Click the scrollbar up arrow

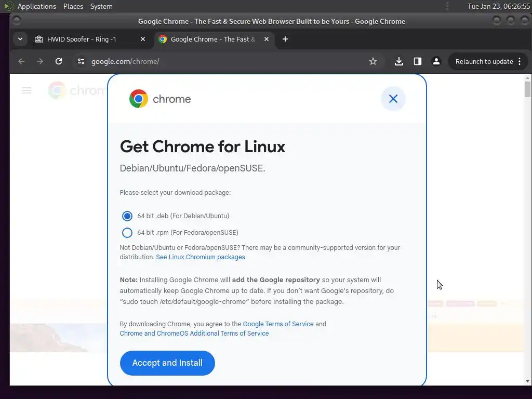click(527, 78)
